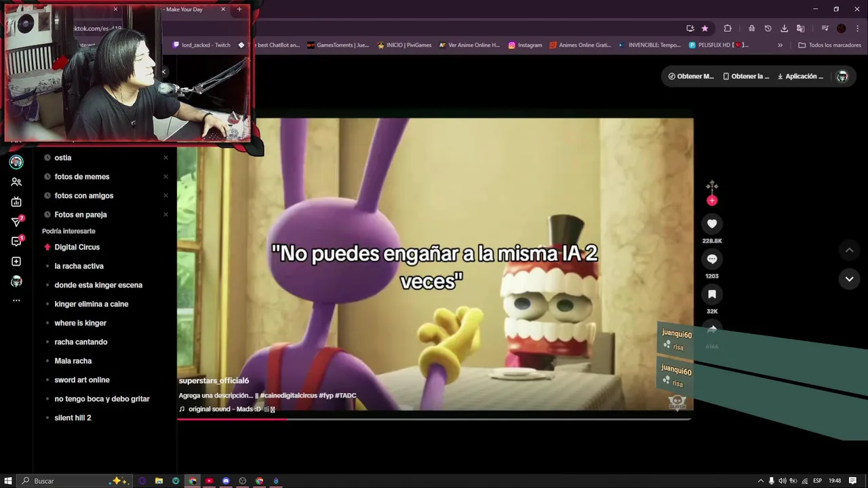Image resolution: width=868 pixels, height=488 pixels.
Task: Open the Chrome extensions puzzle icon
Action: coord(728,28)
